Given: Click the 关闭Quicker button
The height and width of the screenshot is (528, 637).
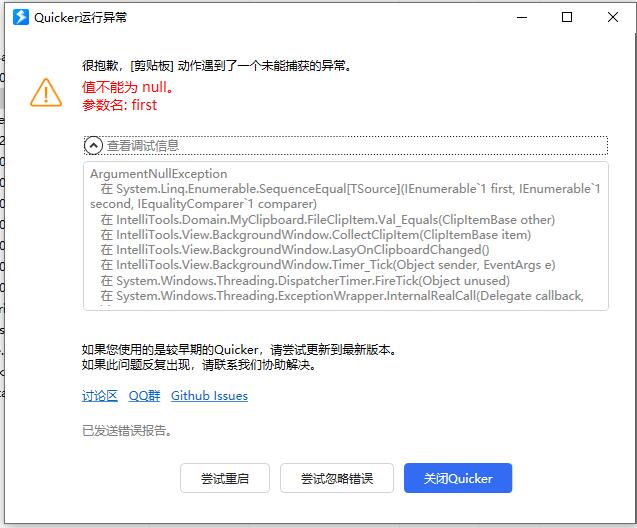Looking at the screenshot, I should (458, 478).
